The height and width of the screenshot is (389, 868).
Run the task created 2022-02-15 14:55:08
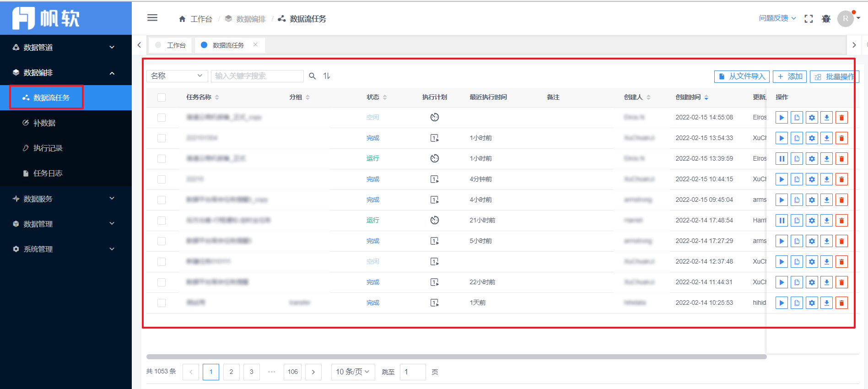782,118
